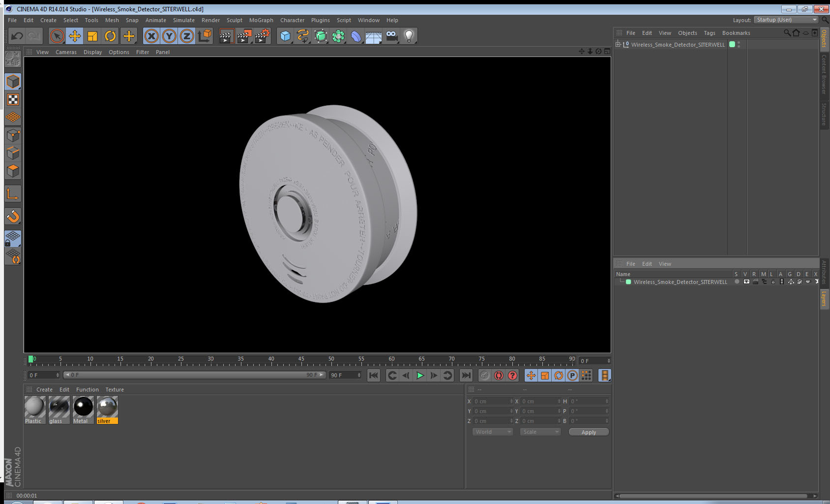Select the silver material thumbnail

click(107, 410)
